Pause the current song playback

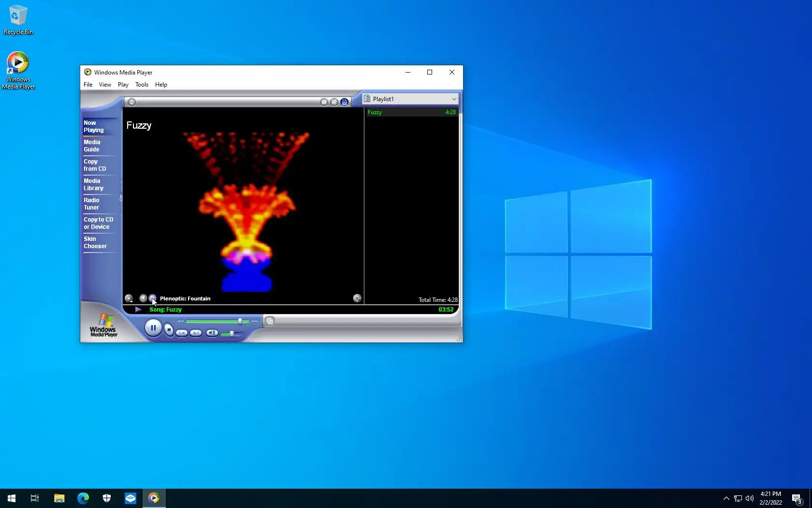pos(153,328)
